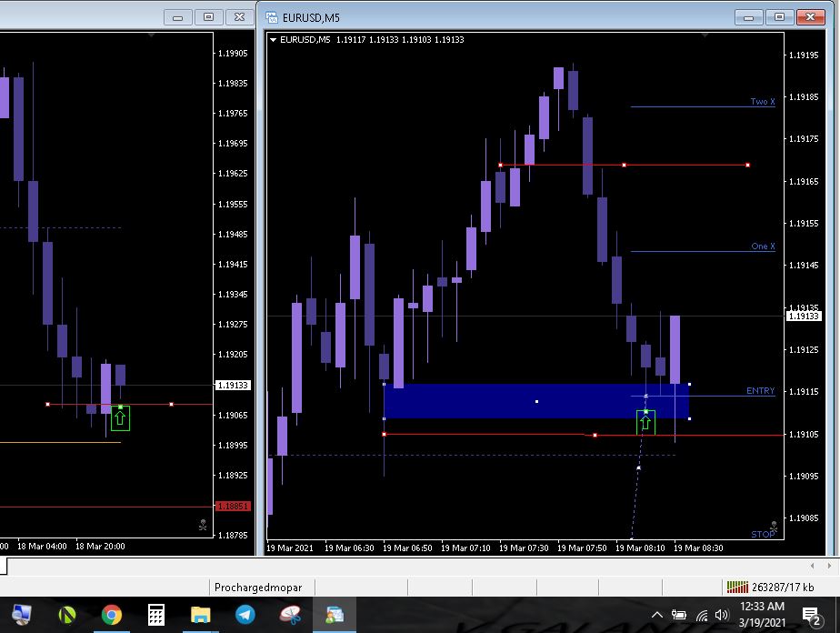Viewport: 840px width, 633px height.
Task: Click the red 1.18851 price label in the left chart
Action: 233,506
